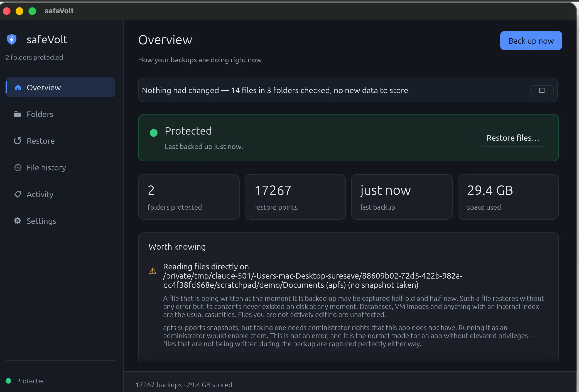579x392 pixels.
Task: Click the safeVolt shield logo icon
Action: coord(12,39)
